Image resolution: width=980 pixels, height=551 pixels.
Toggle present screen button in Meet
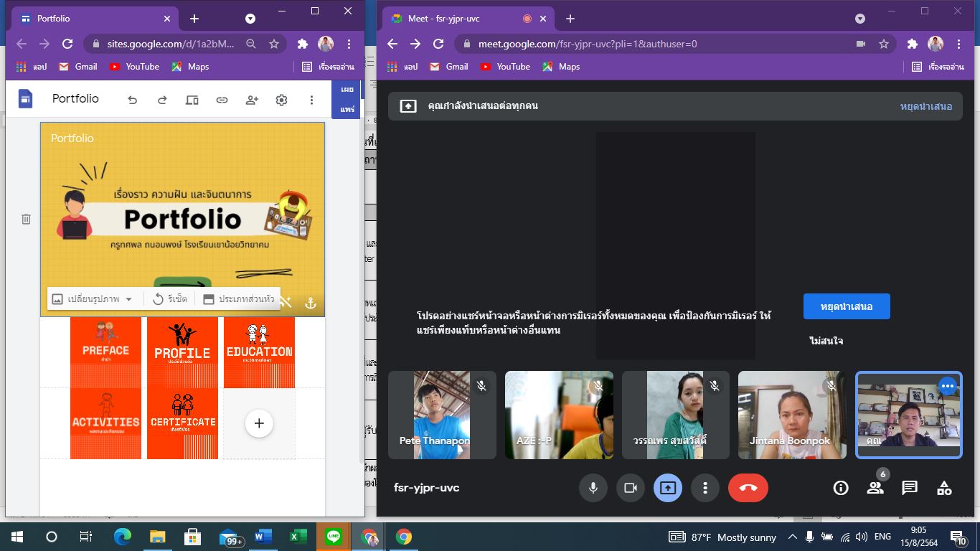pos(668,488)
